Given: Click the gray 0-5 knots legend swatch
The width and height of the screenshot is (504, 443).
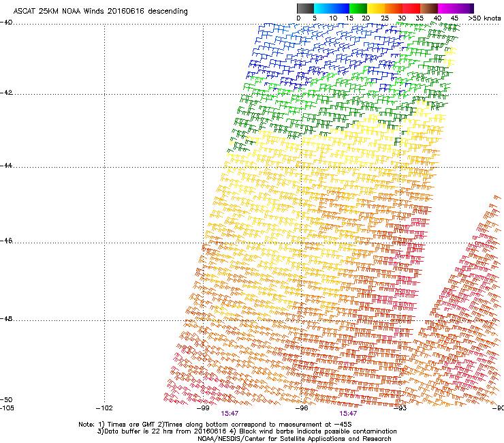Looking at the screenshot, I should tap(305, 8).
